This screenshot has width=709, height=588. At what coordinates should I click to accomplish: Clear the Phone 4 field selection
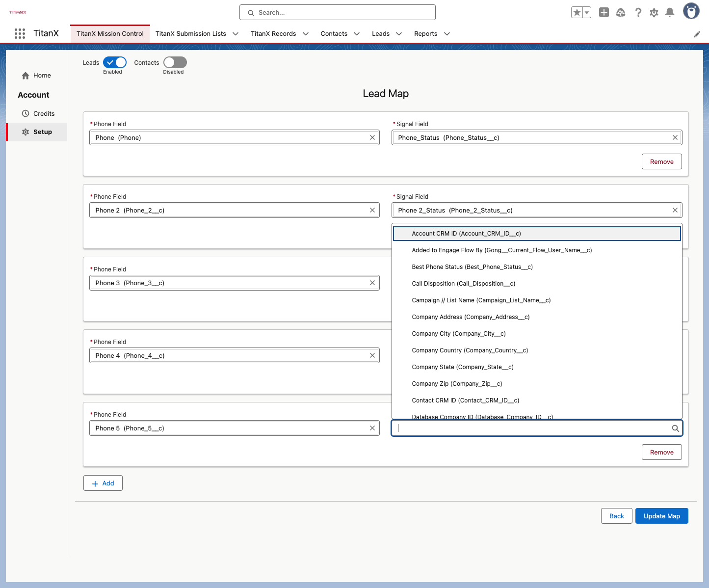(x=372, y=355)
